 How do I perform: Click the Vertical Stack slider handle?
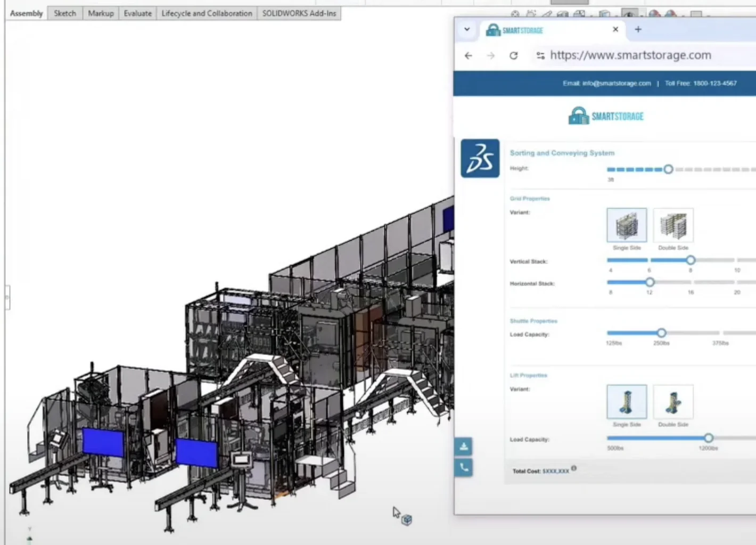(x=691, y=260)
